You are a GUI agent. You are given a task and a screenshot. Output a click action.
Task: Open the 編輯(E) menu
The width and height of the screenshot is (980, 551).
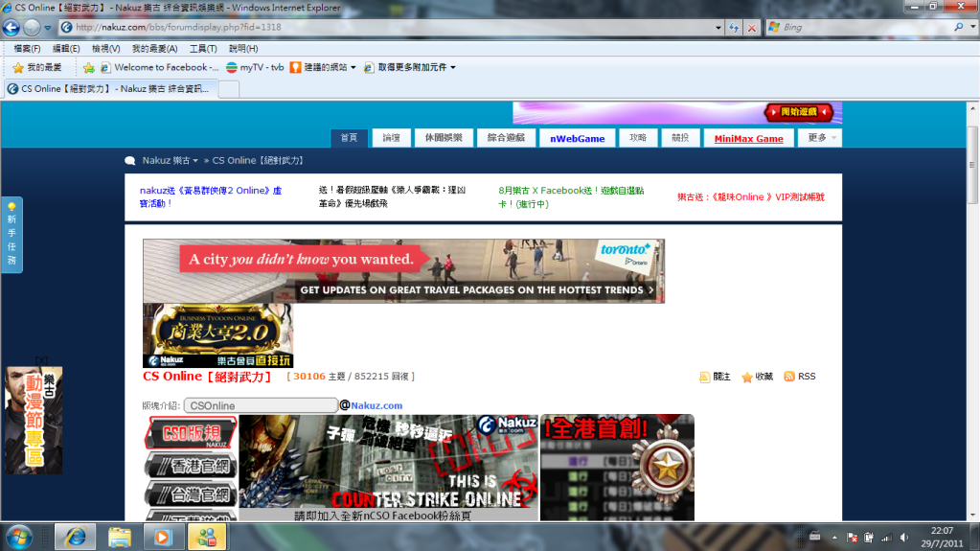[x=66, y=49]
